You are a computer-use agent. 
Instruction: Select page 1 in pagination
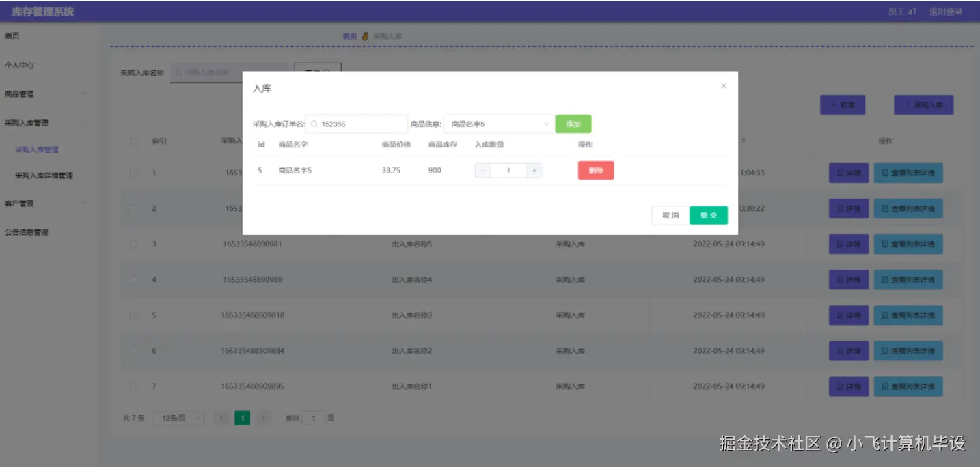[x=242, y=418]
